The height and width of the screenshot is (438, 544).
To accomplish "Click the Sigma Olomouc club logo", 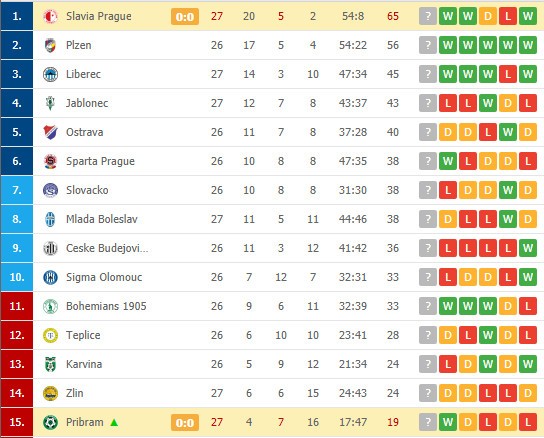I will coord(50,277).
